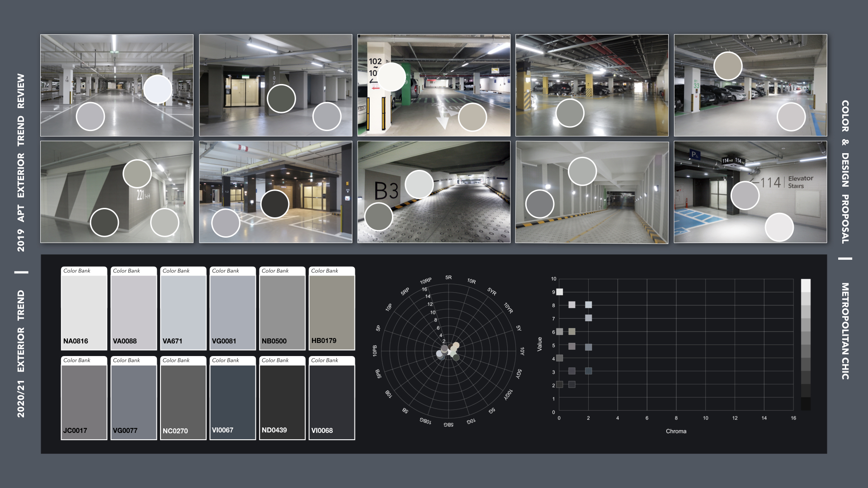
Task: Click the vertical grayscale value bar
Action: coord(806,344)
